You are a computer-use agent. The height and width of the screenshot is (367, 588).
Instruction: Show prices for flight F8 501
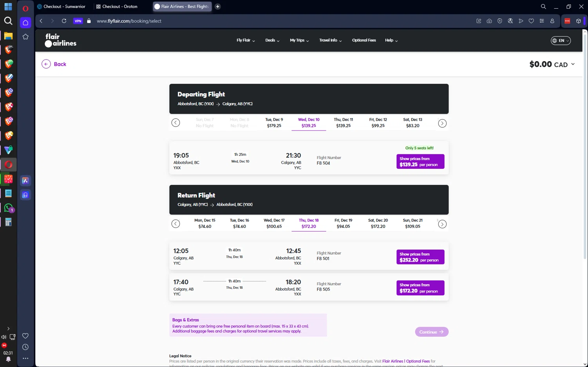pyautogui.click(x=420, y=257)
